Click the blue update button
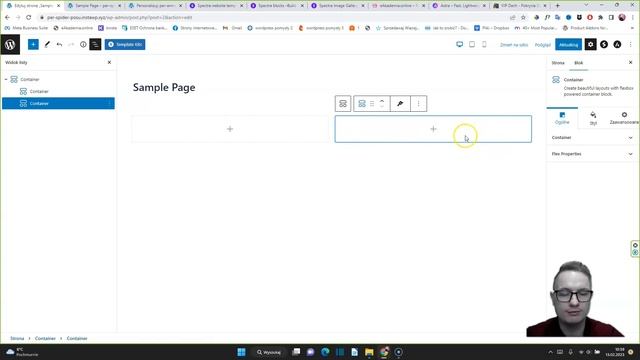The width and height of the screenshot is (640, 360). click(569, 45)
